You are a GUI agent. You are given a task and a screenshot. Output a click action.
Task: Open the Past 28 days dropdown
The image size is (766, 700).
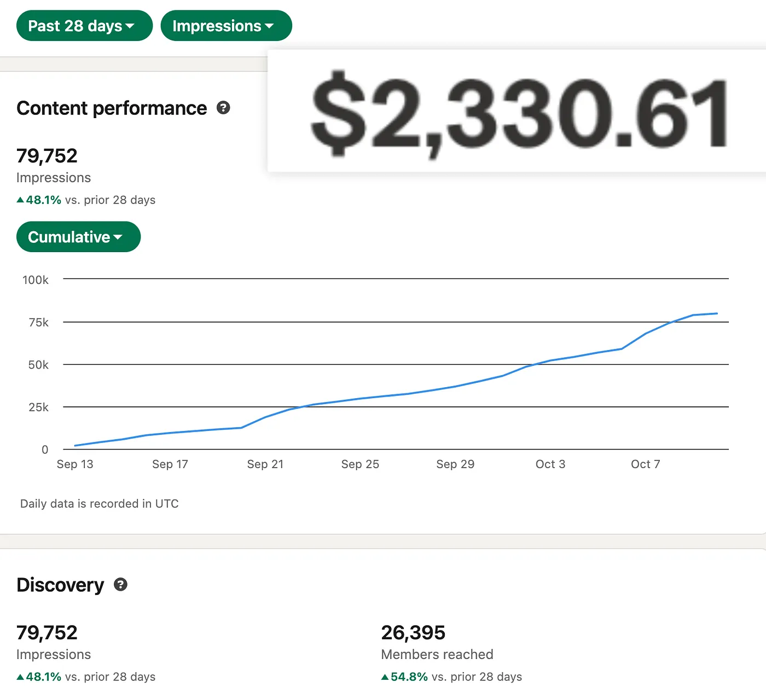click(84, 26)
